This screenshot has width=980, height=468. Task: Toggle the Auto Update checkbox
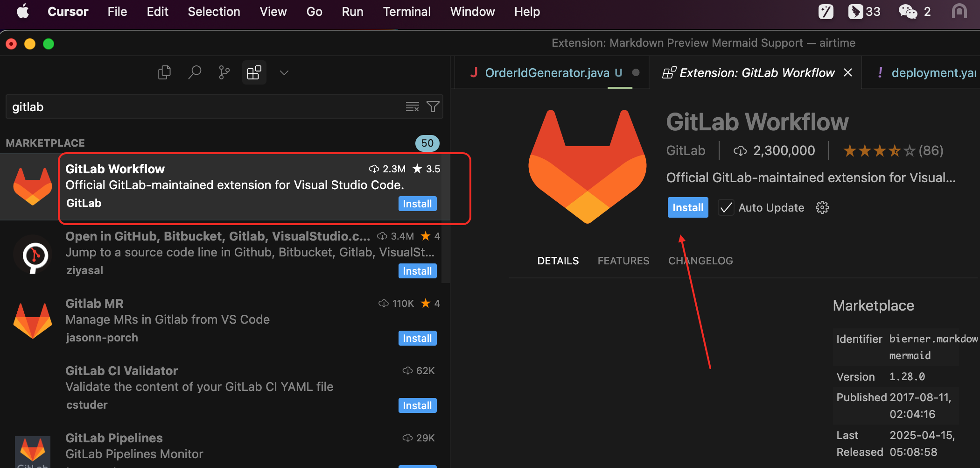[726, 207]
